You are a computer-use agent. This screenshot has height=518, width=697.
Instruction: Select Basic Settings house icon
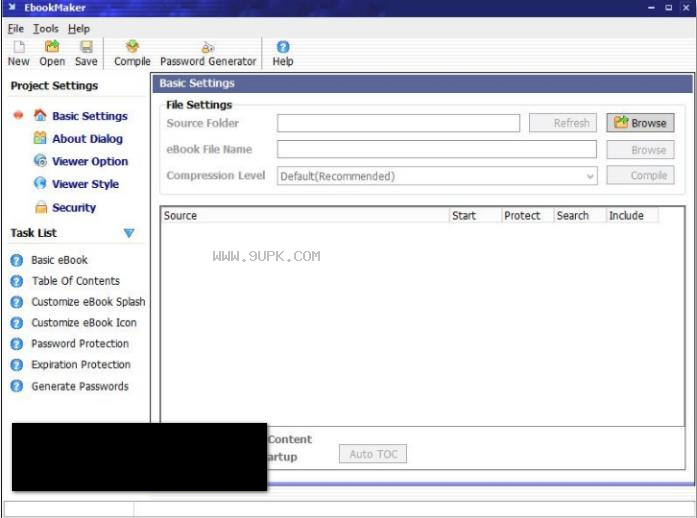[40, 116]
